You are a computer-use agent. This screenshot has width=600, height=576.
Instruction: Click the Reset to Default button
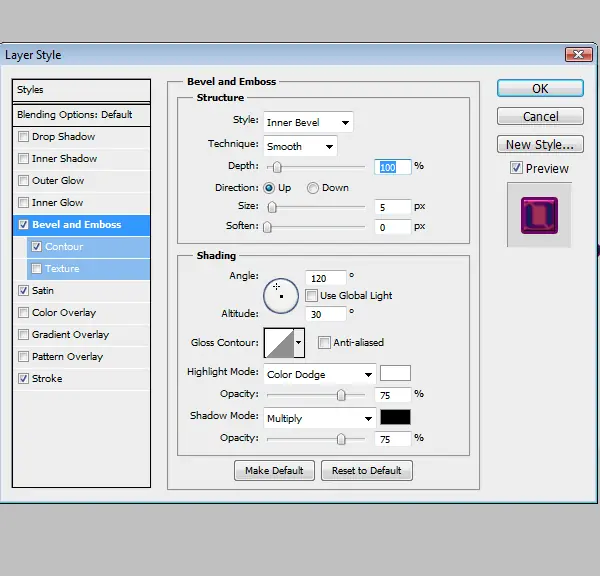click(367, 470)
